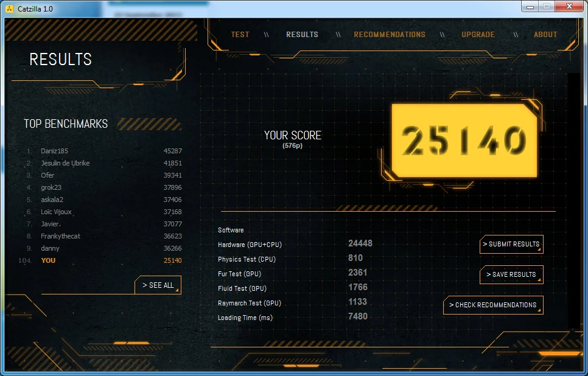Go to the UPGRADE tab
Screen dimensions: 588x376
point(478,35)
